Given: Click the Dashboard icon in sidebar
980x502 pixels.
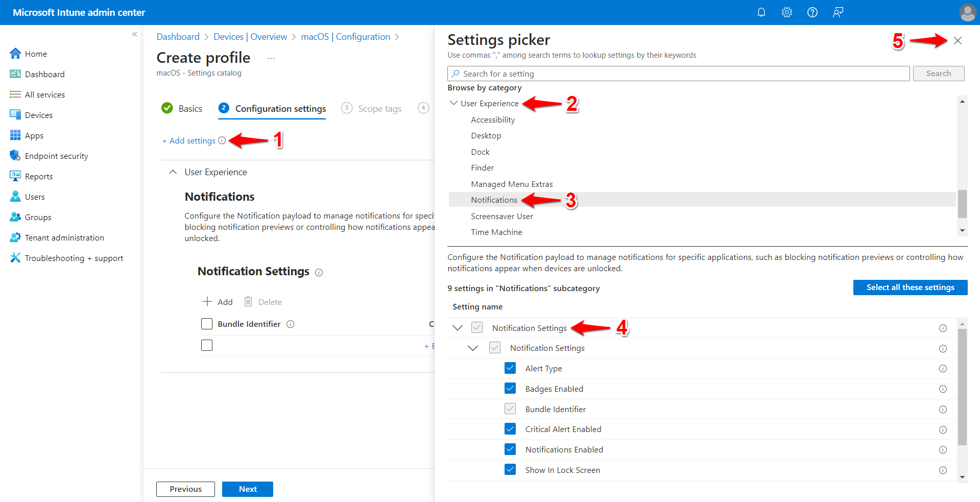Looking at the screenshot, I should (15, 74).
